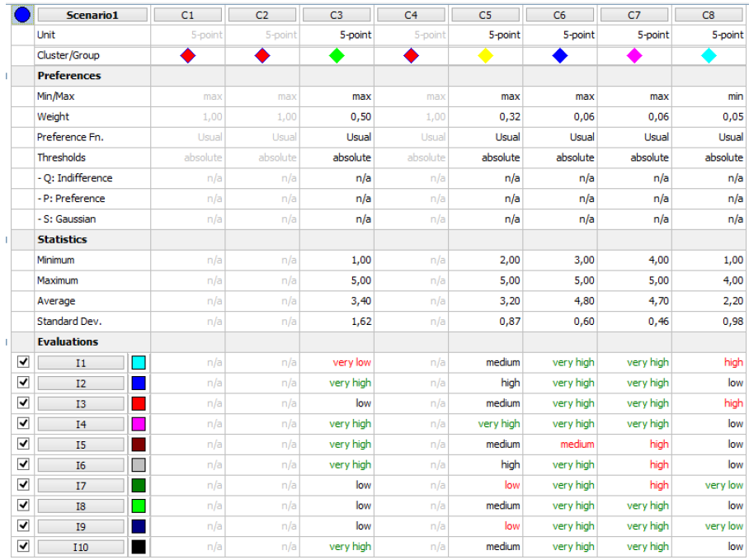
Task: Collapse the Evaluations section
Action: (x=7, y=342)
